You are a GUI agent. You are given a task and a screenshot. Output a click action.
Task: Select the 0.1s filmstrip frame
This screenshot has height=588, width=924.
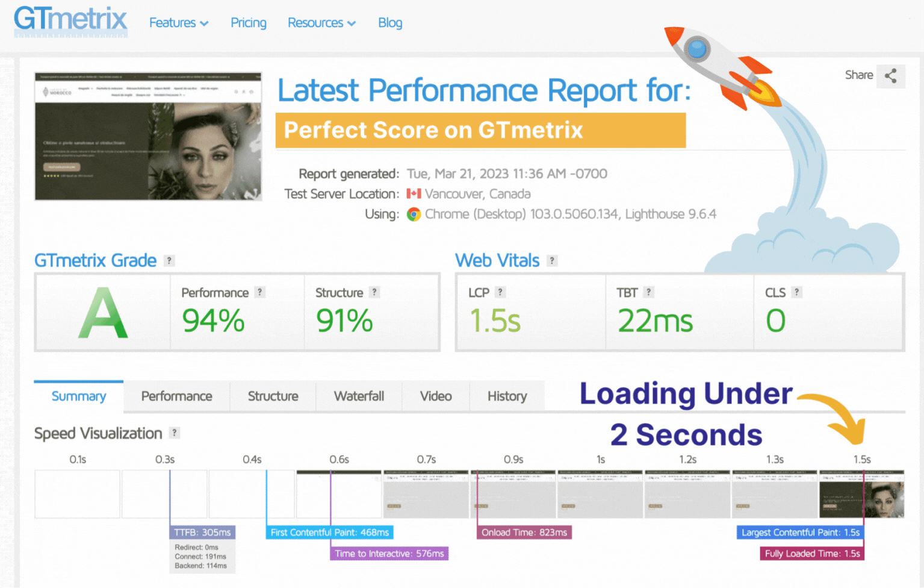(x=78, y=494)
